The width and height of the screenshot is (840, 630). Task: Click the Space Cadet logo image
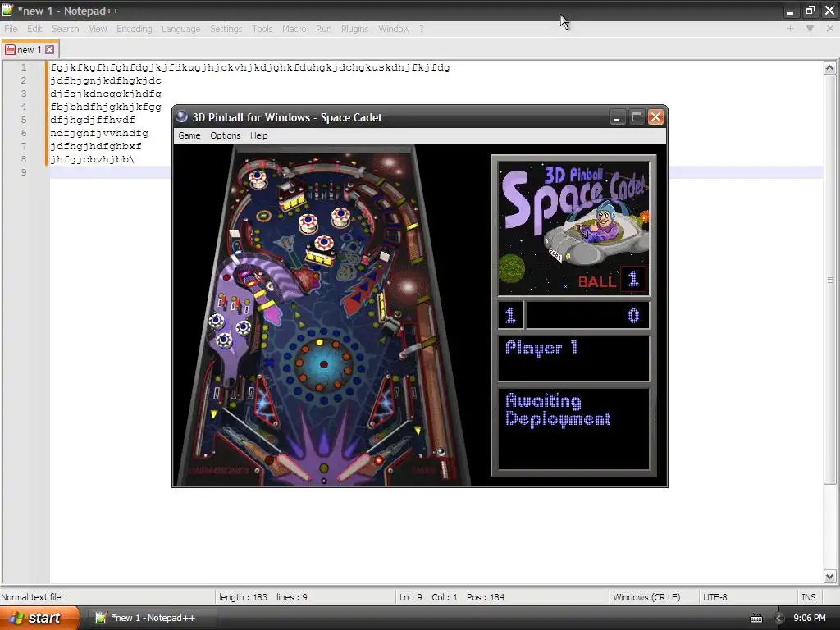(x=573, y=229)
